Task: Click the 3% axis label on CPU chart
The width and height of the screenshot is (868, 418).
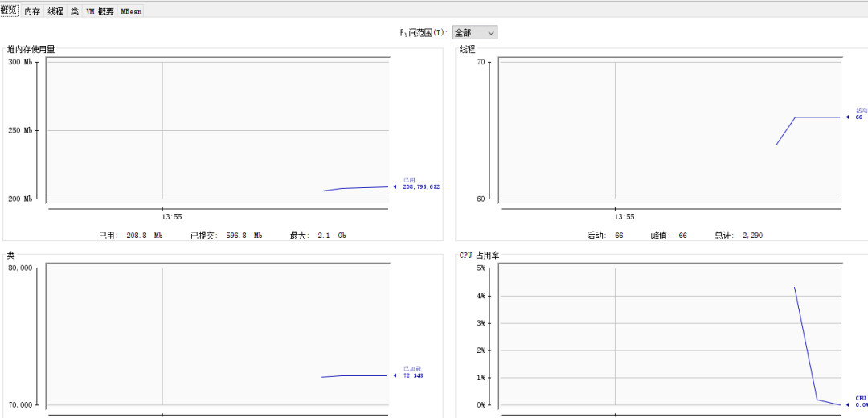Action: click(x=481, y=323)
